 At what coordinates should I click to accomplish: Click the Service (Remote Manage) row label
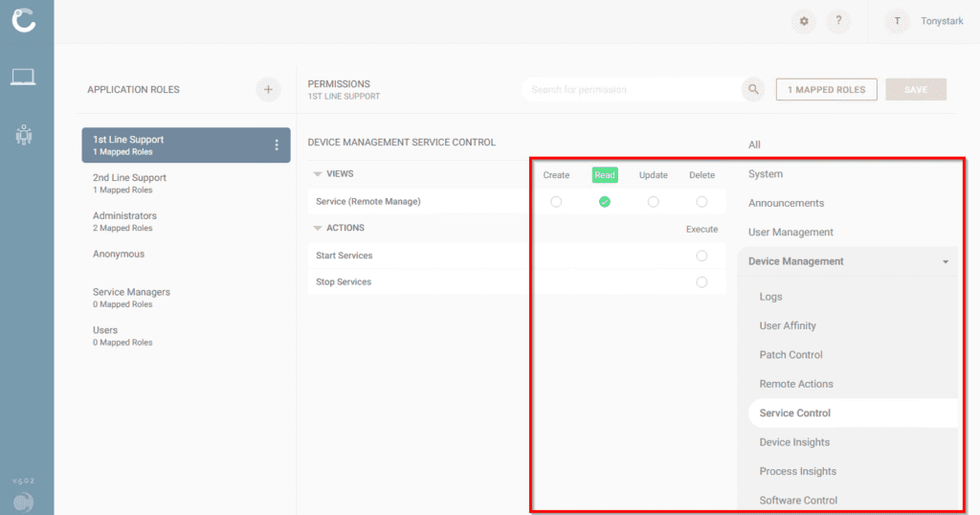tap(368, 201)
